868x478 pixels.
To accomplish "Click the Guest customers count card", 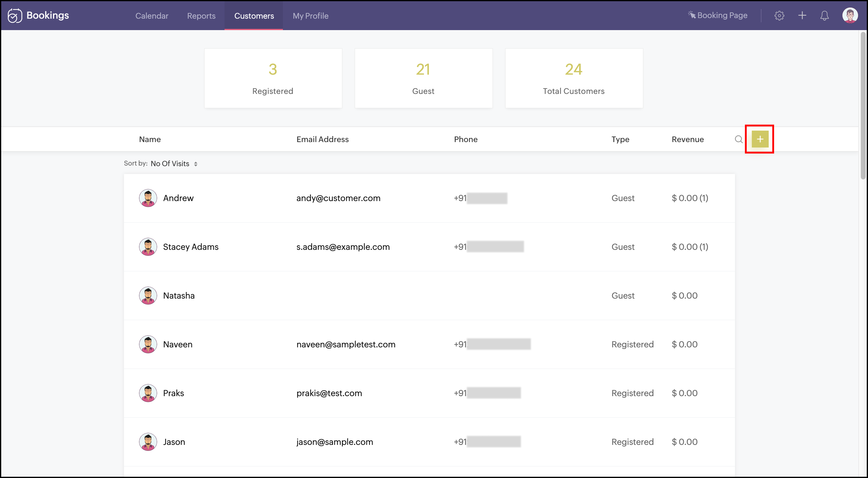I will click(423, 78).
